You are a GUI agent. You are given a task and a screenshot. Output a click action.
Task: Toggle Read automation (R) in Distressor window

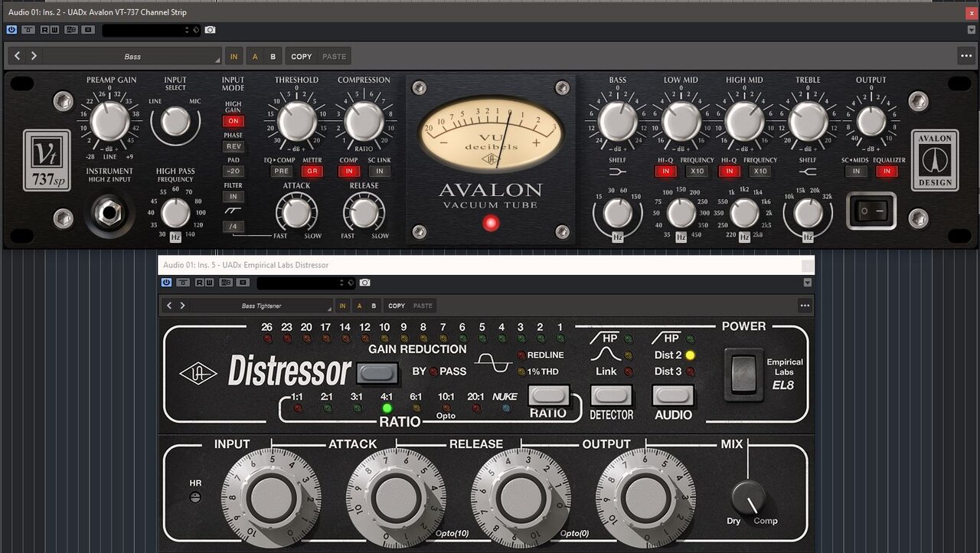click(200, 283)
